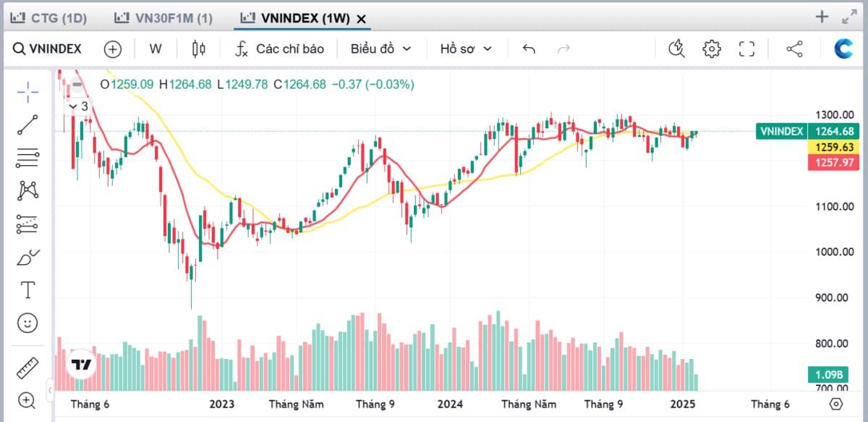
Task: Click the 2023 label on time axis
Action: coord(221,404)
